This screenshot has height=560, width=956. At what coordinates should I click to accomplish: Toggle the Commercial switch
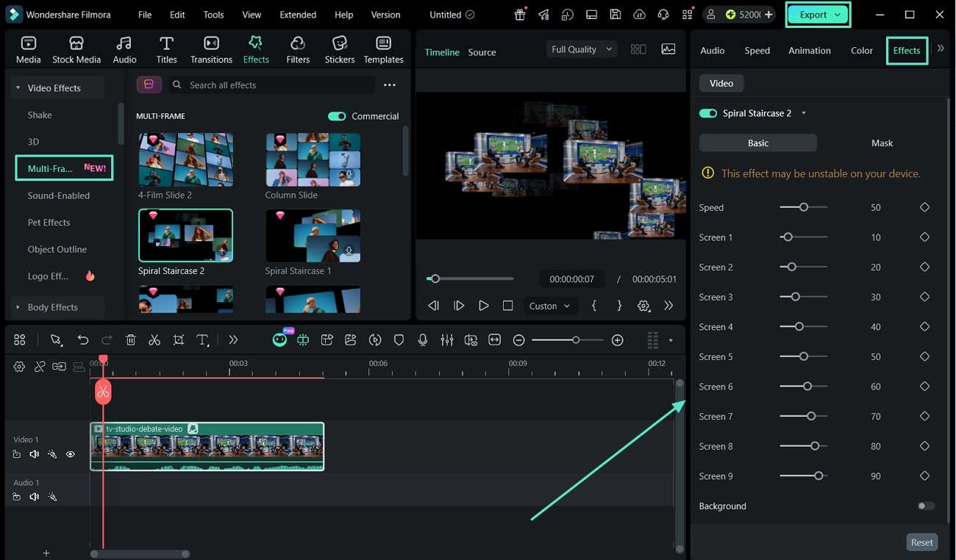click(337, 116)
